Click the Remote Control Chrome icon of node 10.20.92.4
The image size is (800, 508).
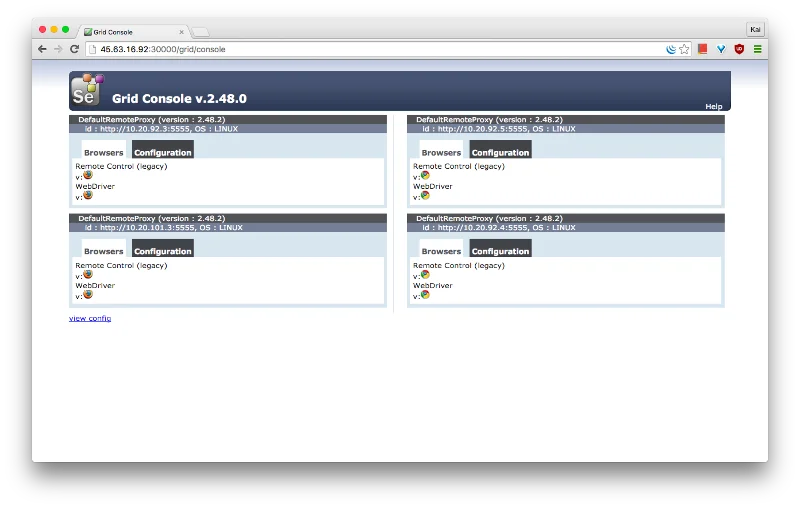pyautogui.click(x=426, y=274)
